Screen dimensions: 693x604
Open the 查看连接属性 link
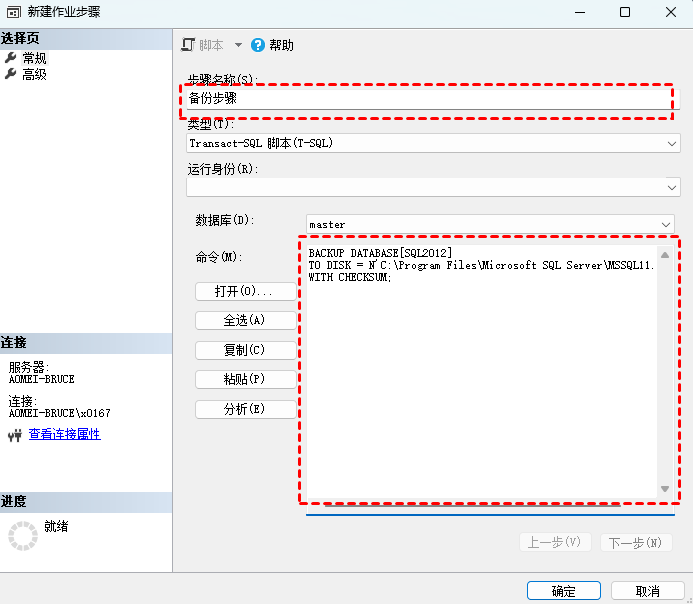click(65, 434)
